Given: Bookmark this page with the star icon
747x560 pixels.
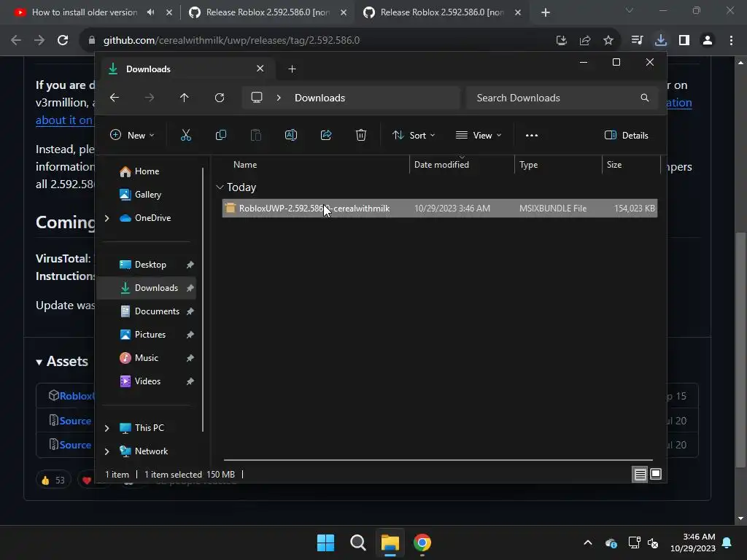Looking at the screenshot, I should [x=608, y=41].
